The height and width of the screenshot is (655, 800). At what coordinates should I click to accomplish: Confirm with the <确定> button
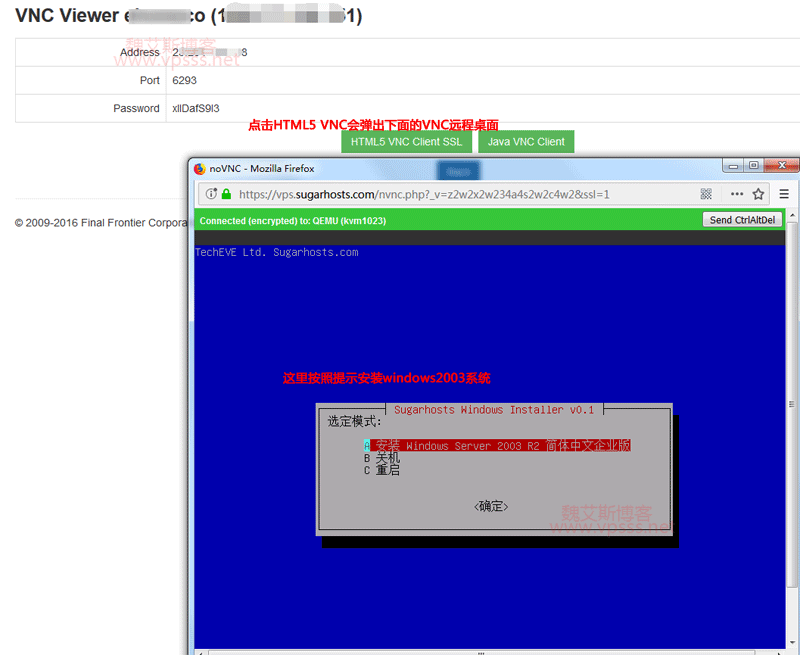[x=491, y=507]
